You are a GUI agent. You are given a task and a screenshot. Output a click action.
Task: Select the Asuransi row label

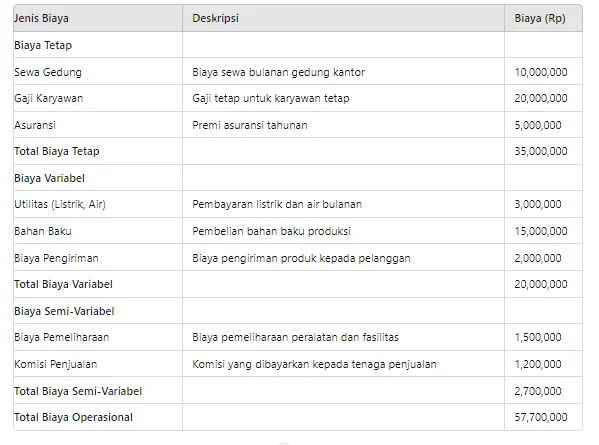(x=35, y=125)
